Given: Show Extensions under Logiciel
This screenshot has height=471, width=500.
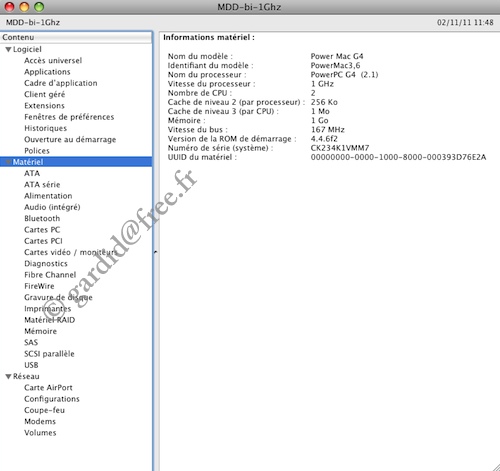Looking at the screenshot, I should click(44, 106).
